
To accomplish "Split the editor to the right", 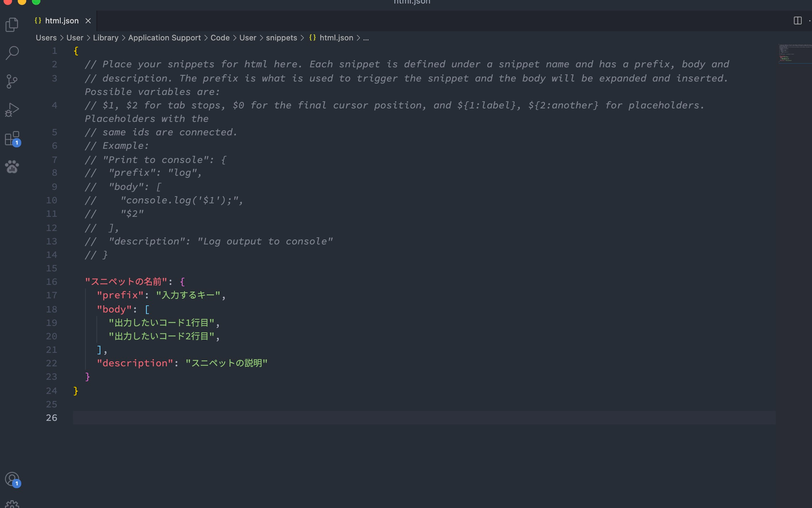I will (x=797, y=21).
